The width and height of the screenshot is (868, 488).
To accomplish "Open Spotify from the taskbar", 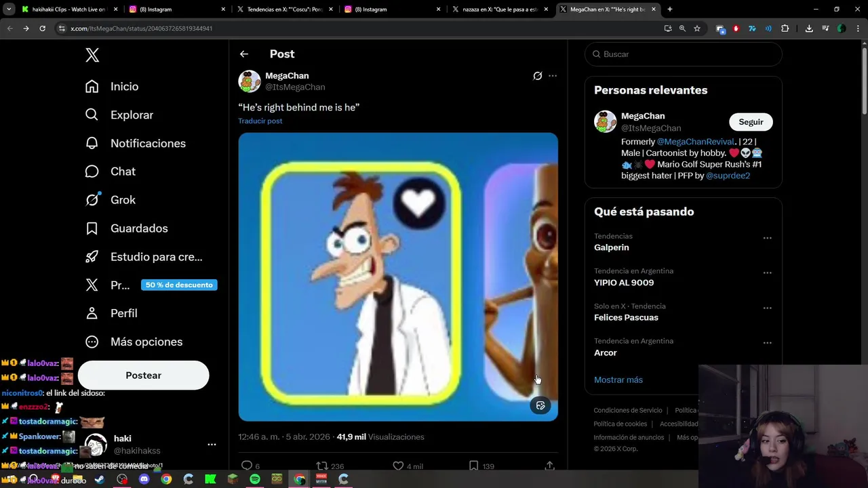I will 255,479.
